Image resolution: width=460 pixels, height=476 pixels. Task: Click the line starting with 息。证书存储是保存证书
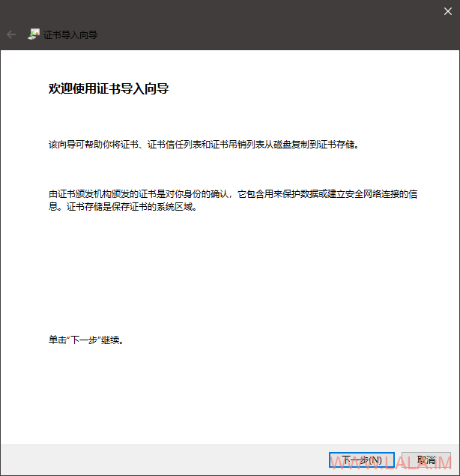click(124, 208)
